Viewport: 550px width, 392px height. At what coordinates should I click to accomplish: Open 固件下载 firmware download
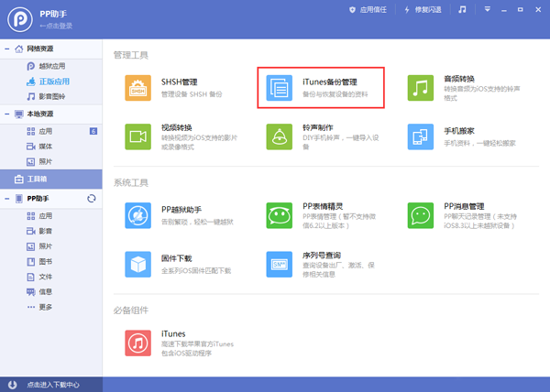137,265
